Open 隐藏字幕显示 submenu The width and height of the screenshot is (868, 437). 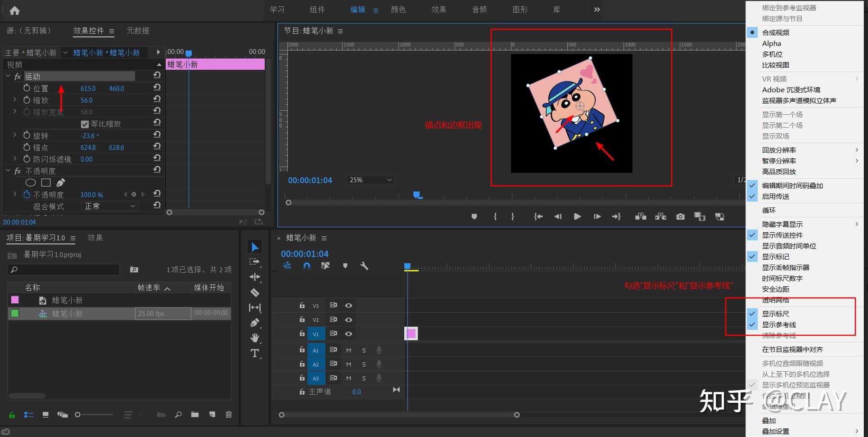pos(805,224)
